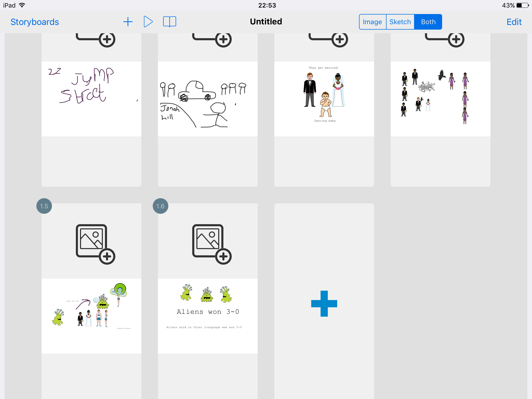Add image to frame 1.6

[212, 244]
